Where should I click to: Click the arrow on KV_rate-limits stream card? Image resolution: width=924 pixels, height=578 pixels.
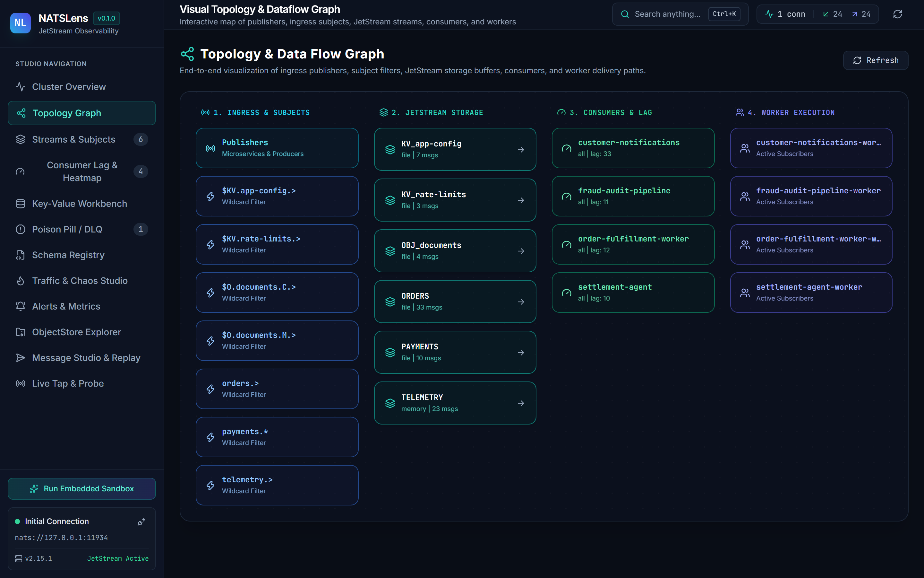coord(521,200)
